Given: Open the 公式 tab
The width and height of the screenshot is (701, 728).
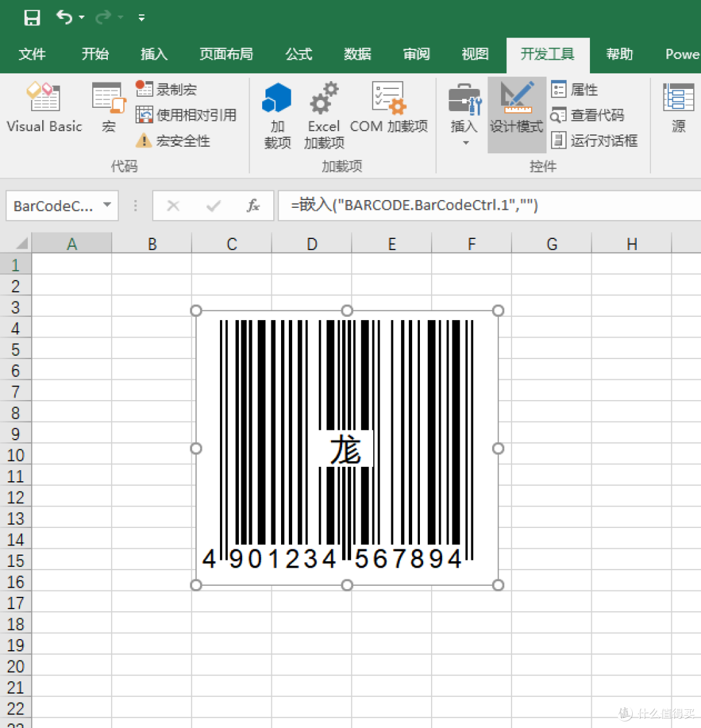Looking at the screenshot, I should click(299, 55).
